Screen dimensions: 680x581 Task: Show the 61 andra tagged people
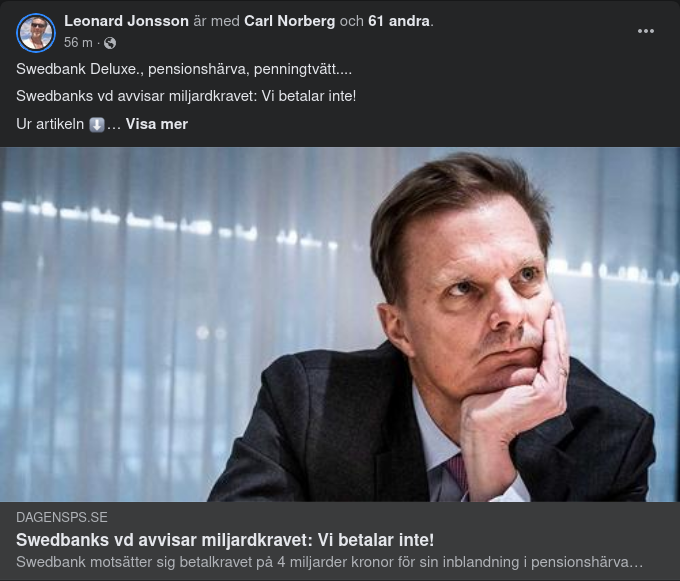[399, 21]
